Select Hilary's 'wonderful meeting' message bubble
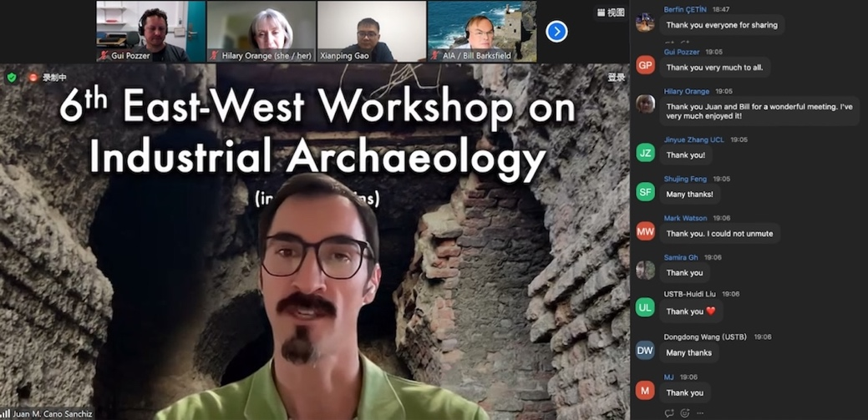 pos(759,111)
